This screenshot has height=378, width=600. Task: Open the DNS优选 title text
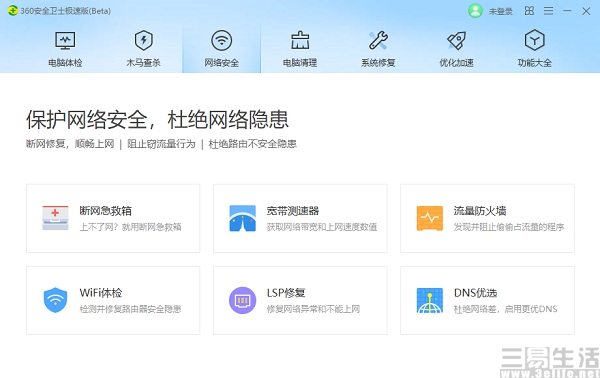click(475, 293)
